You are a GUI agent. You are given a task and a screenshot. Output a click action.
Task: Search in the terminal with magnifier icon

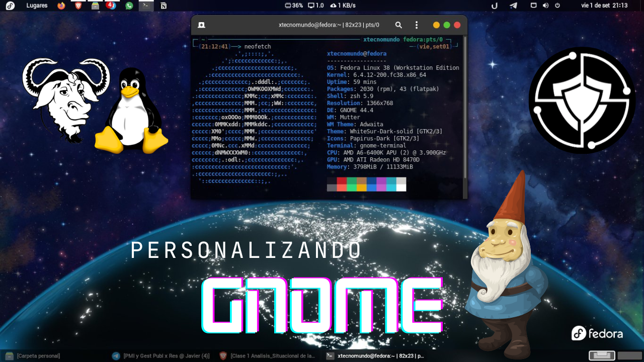[x=398, y=25]
